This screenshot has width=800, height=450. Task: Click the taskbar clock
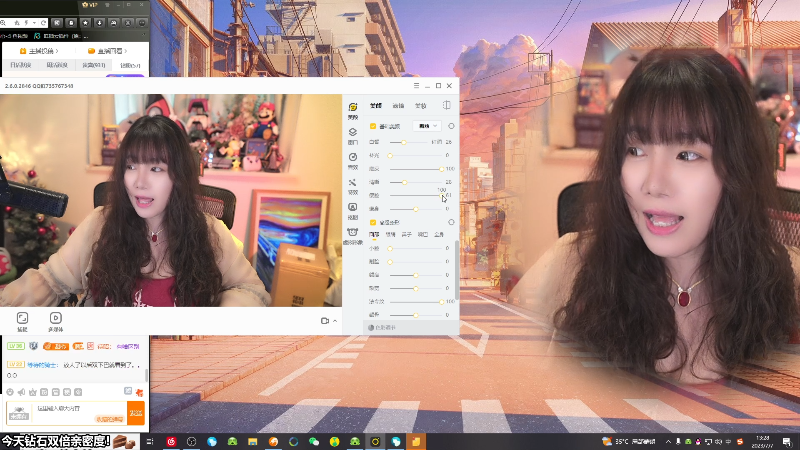tap(763, 441)
